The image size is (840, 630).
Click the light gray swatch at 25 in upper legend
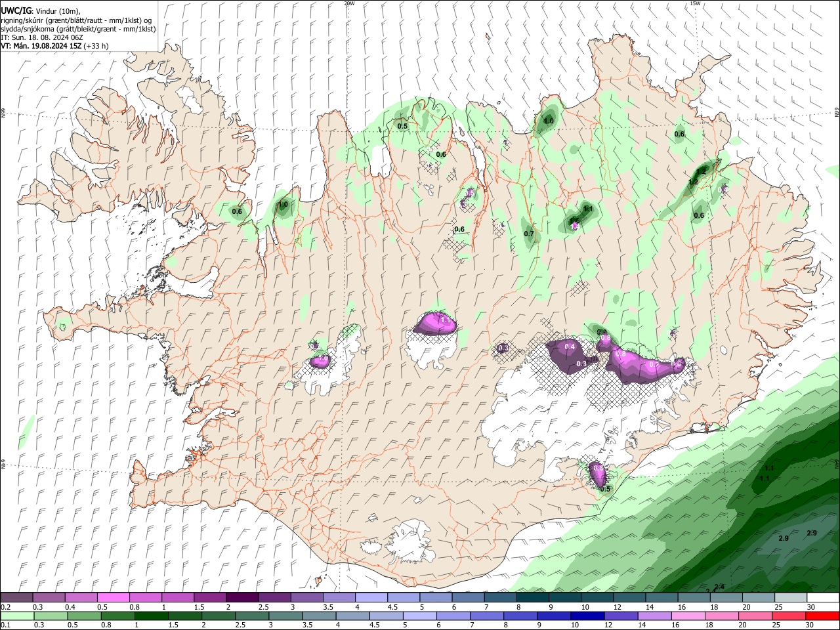point(791,598)
